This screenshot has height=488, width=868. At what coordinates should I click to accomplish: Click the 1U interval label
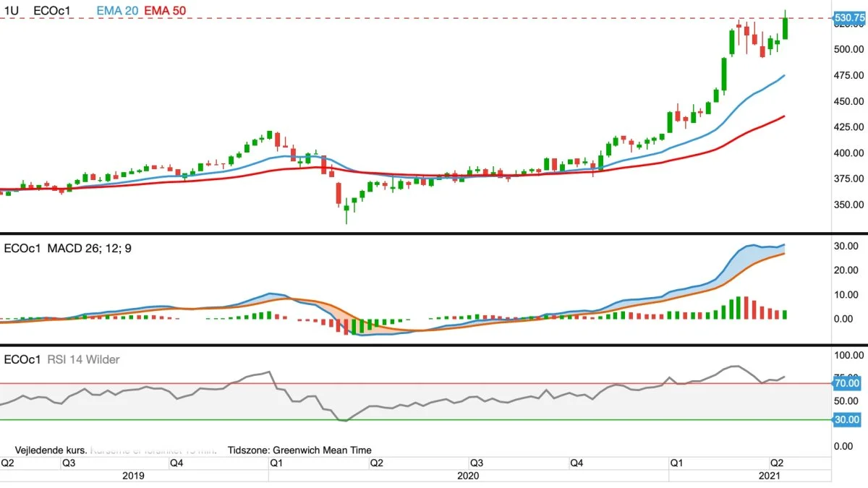(x=11, y=12)
